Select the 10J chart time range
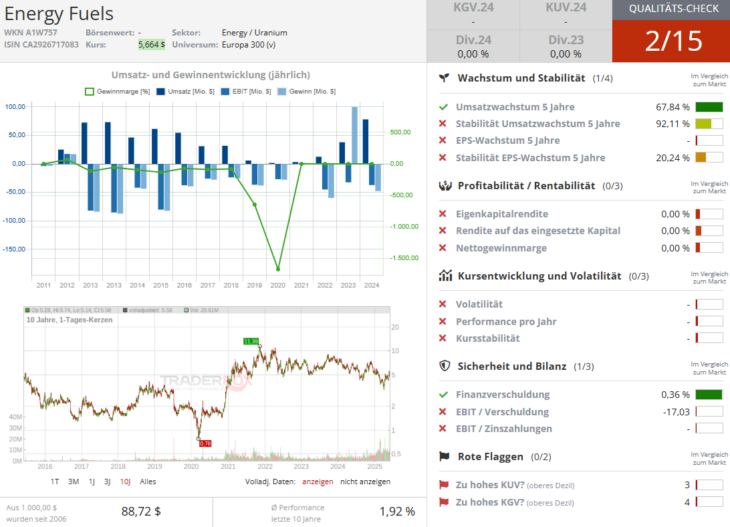This screenshot has width=730, height=527. pos(125,481)
